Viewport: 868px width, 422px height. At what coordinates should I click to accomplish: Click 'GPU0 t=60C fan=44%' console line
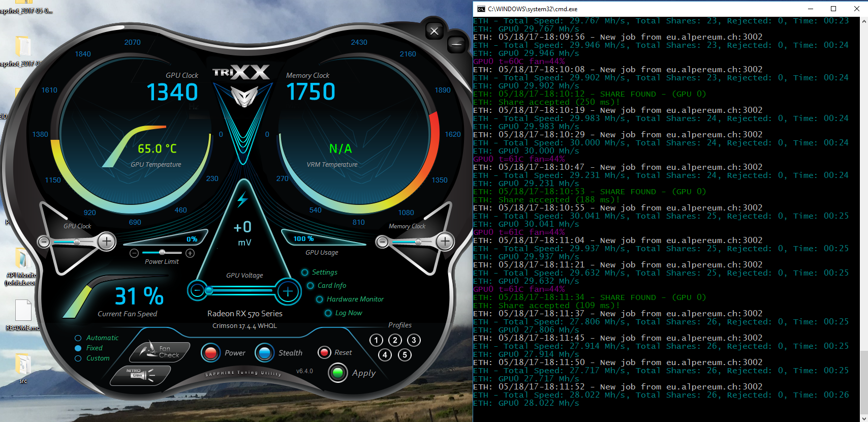click(x=519, y=62)
